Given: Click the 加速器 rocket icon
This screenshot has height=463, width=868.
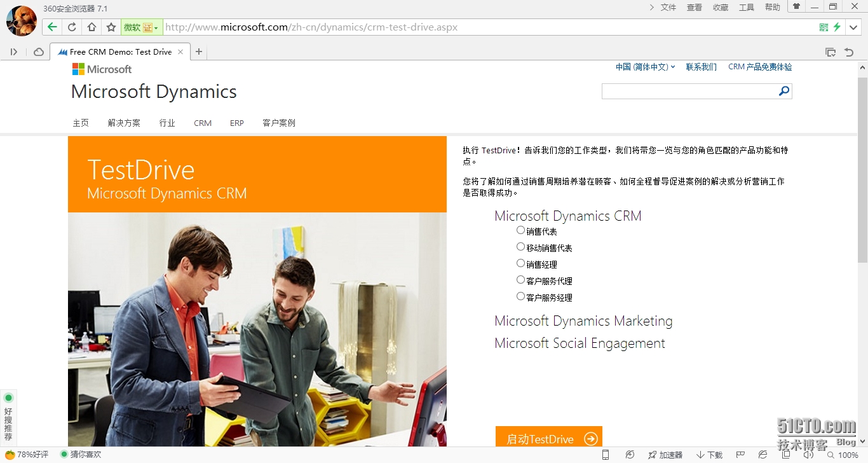Looking at the screenshot, I should 665,455.
